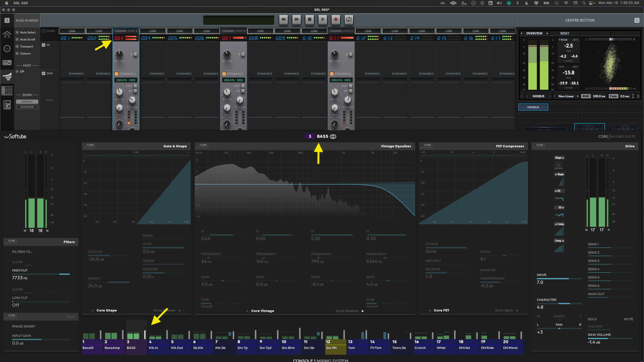Toggle Dynamics power button on channel 011

[x=332, y=74]
